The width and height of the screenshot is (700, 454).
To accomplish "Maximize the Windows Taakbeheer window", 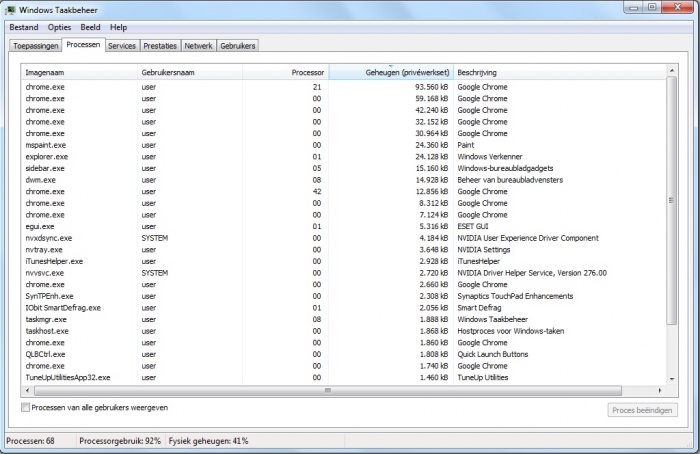I will (x=653, y=7).
